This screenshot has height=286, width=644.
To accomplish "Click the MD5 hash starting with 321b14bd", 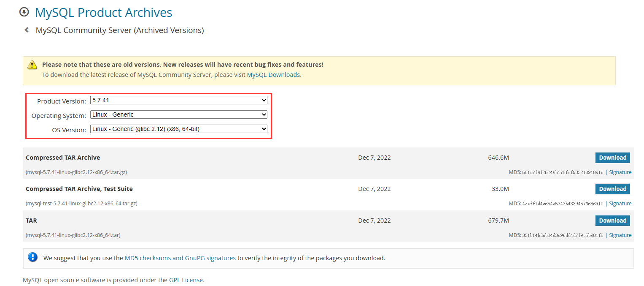I will (x=563, y=235).
